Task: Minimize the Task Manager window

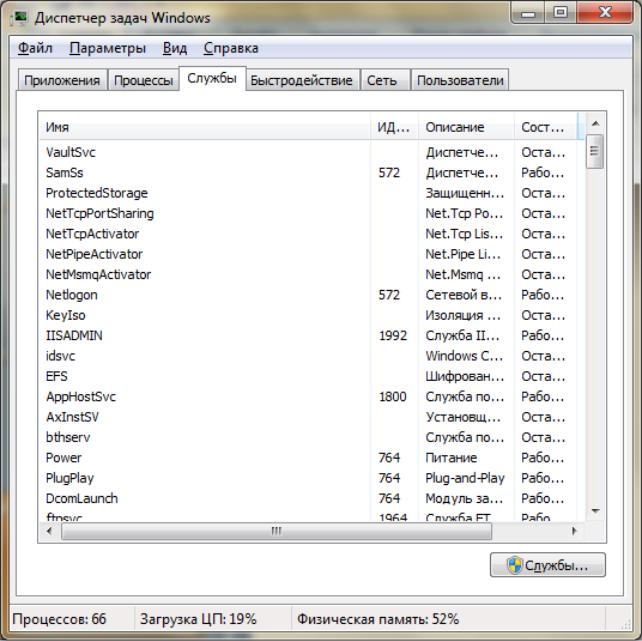Action: [x=528, y=14]
